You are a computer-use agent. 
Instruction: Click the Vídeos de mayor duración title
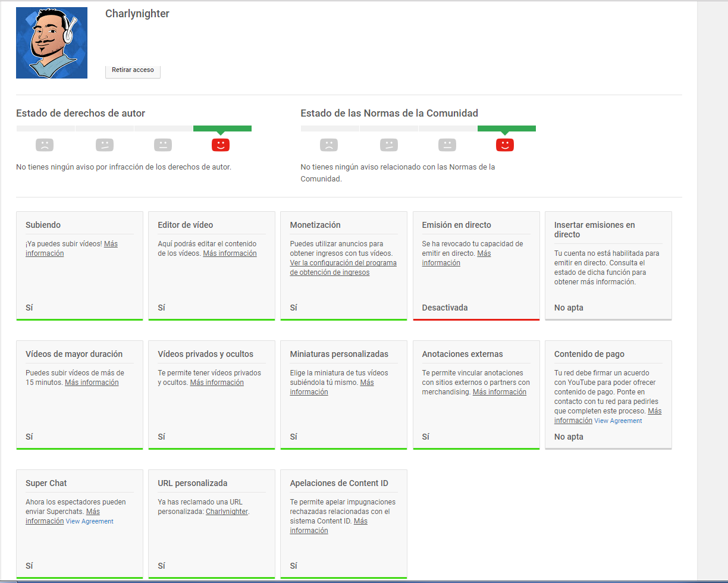[74, 354]
